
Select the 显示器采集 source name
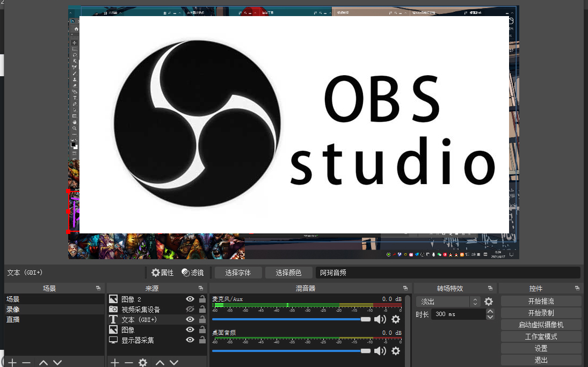click(x=137, y=340)
